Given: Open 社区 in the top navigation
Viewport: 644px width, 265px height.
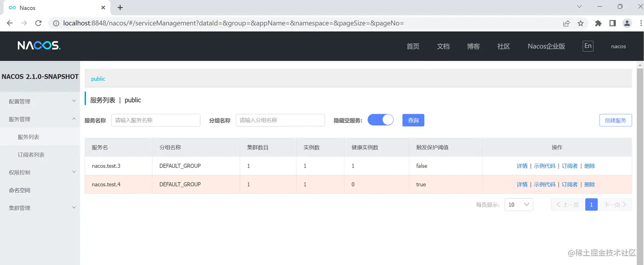Looking at the screenshot, I should (503, 46).
